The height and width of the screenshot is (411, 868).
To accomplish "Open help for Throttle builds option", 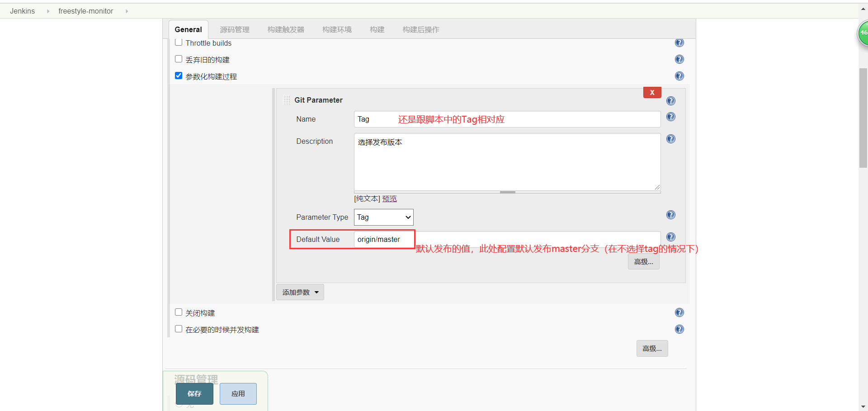I will 679,43.
